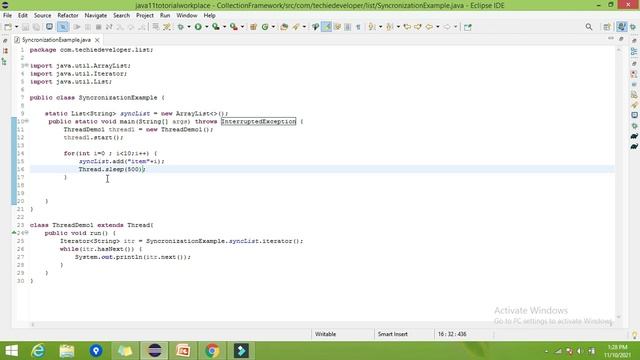
Task: Open the Project menu
Action: [145, 16]
